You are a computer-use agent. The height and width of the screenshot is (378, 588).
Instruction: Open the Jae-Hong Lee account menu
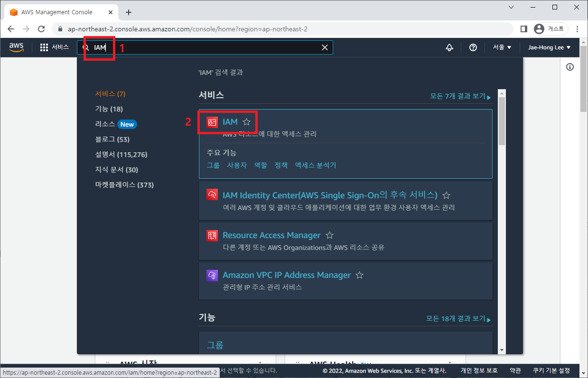(x=549, y=47)
